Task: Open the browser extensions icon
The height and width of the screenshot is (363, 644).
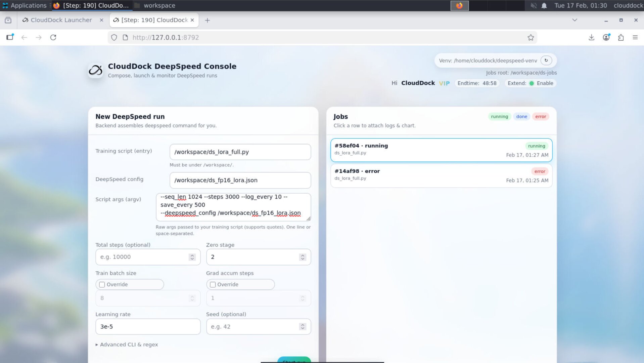Action: [x=621, y=37]
